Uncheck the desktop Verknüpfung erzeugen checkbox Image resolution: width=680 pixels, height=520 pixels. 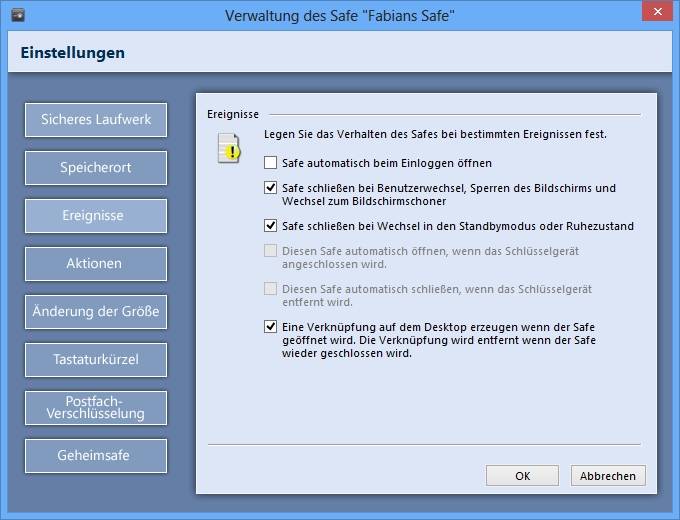click(x=271, y=327)
